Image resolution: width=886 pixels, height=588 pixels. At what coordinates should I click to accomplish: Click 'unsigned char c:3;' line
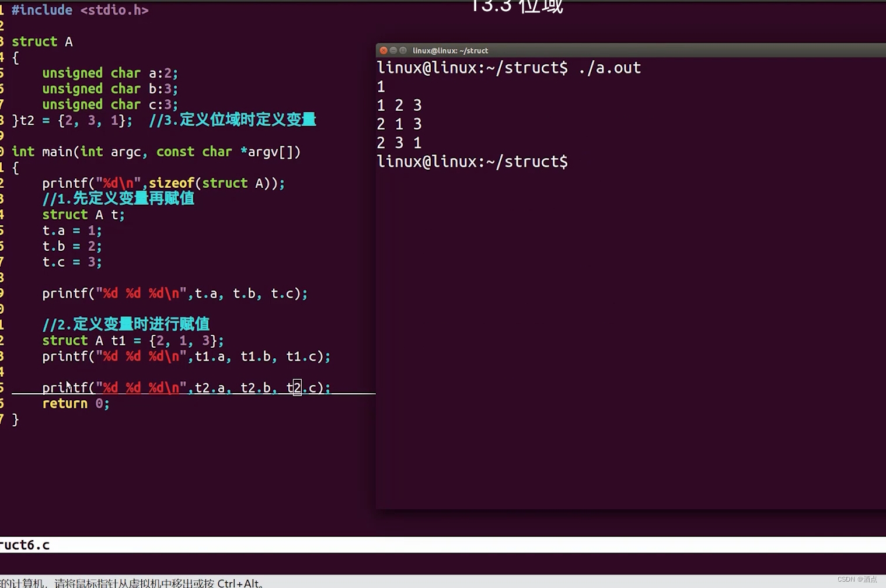click(110, 104)
